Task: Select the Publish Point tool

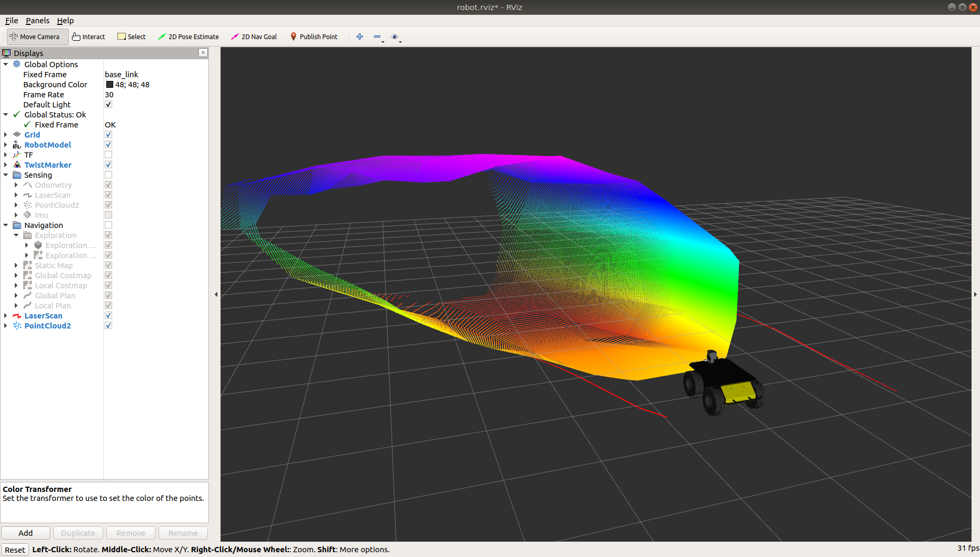Action: [x=314, y=36]
